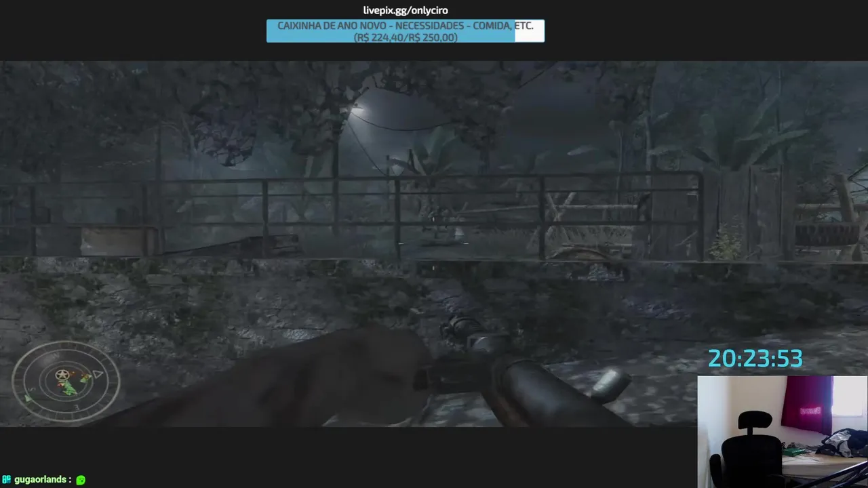Select the 20:23:53 stream timer
The height and width of the screenshot is (488, 868).
coord(755,359)
